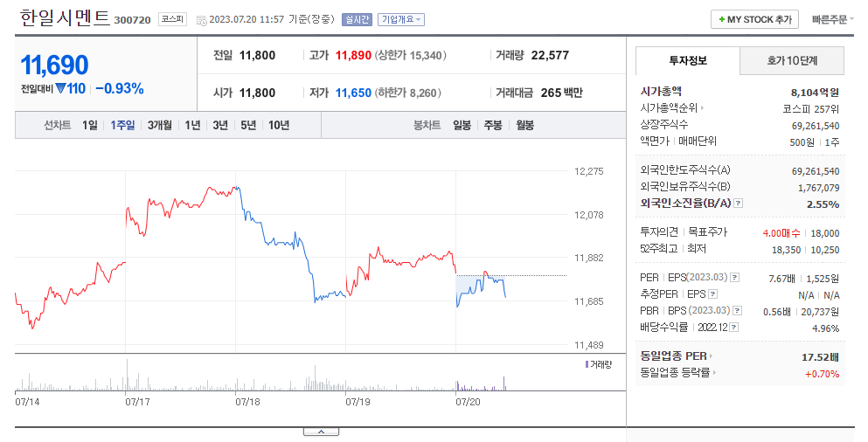Click the 거래량 legend marker below chart
The width and height of the screenshot is (868, 442).
(x=587, y=364)
